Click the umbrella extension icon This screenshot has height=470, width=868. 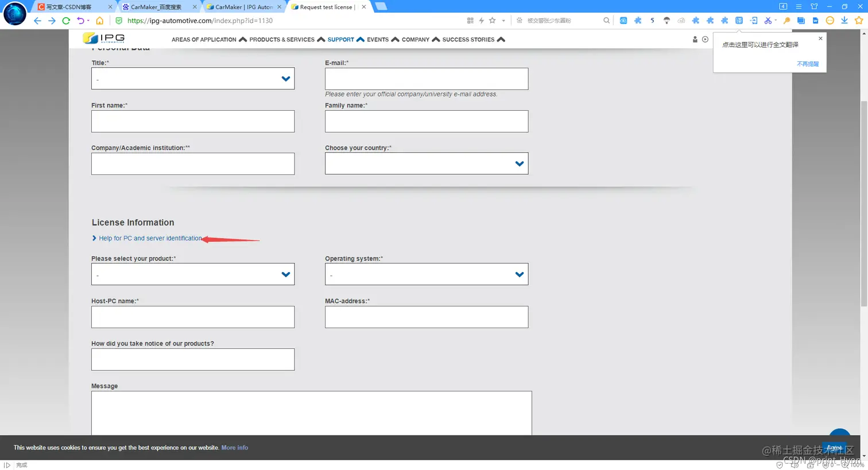666,21
